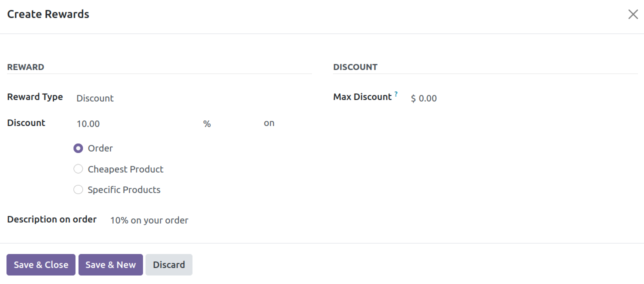Viewport: 644px width, 284px height.
Task: Click the Max Discount label text
Action: [362, 97]
